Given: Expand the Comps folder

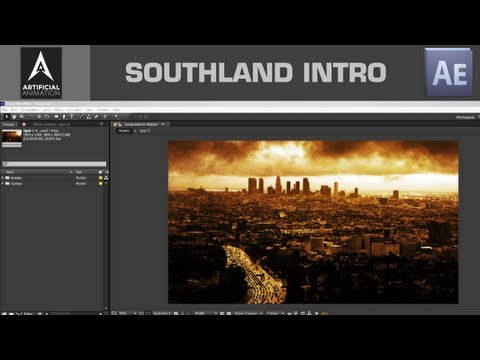Looking at the screenshot, I should (3, 183).
